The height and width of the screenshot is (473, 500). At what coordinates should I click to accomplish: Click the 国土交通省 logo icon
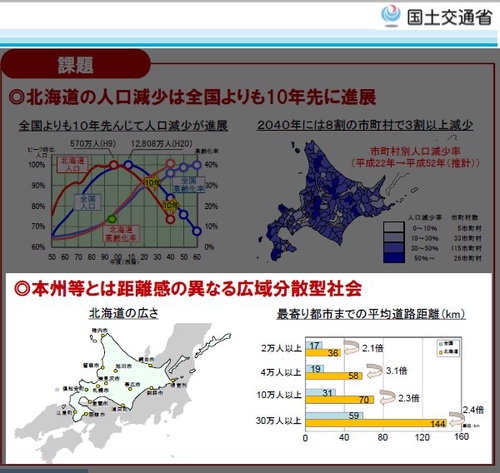click(x=391, y=15)
